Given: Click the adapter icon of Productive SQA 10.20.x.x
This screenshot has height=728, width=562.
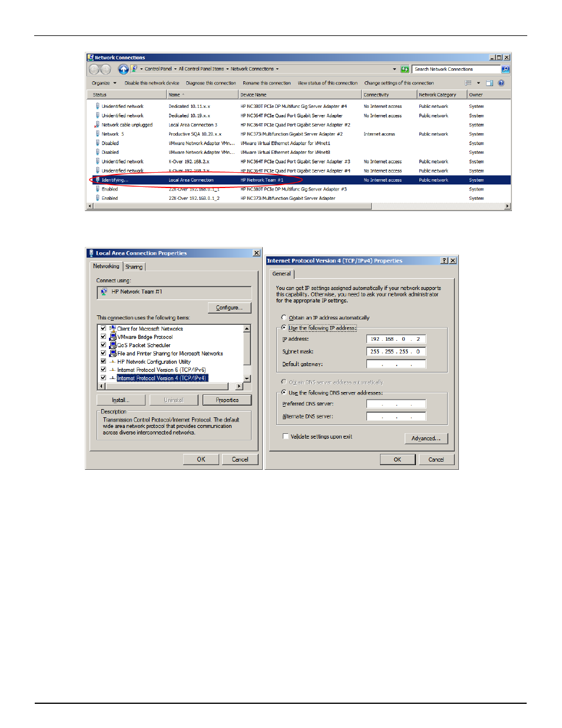Looking at the screenshot, I should tap(97, 134).
